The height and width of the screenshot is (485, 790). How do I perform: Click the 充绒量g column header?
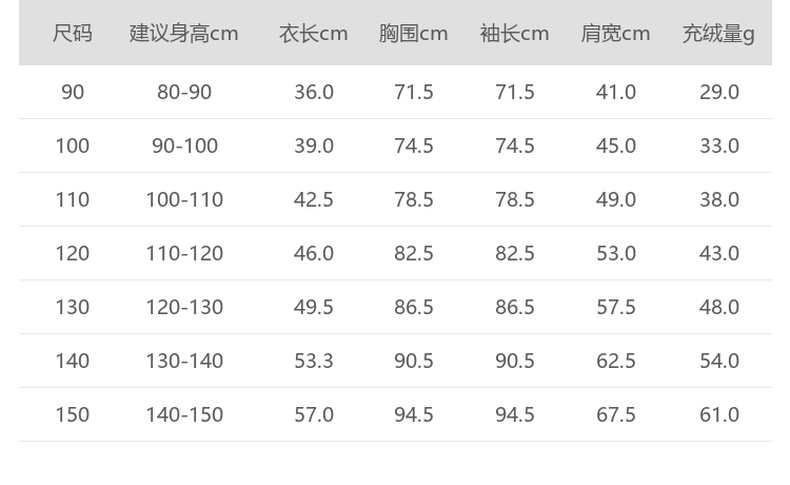pos(718,33)
